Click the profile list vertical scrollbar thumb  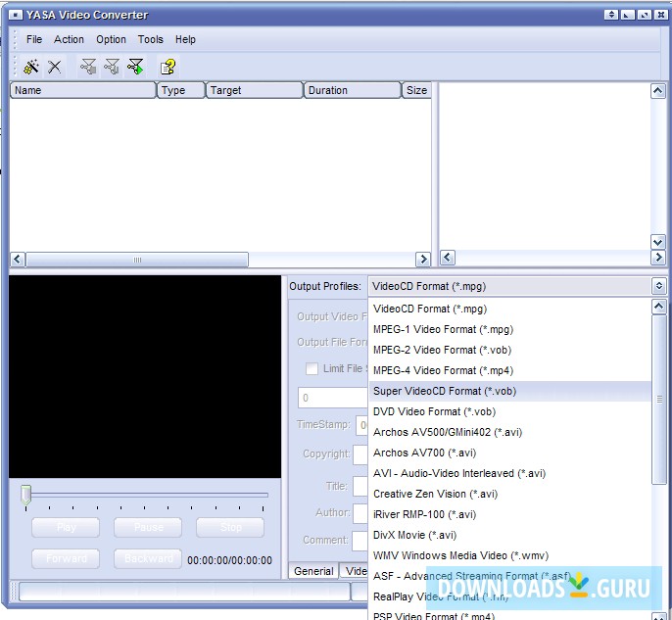[659, 400]
